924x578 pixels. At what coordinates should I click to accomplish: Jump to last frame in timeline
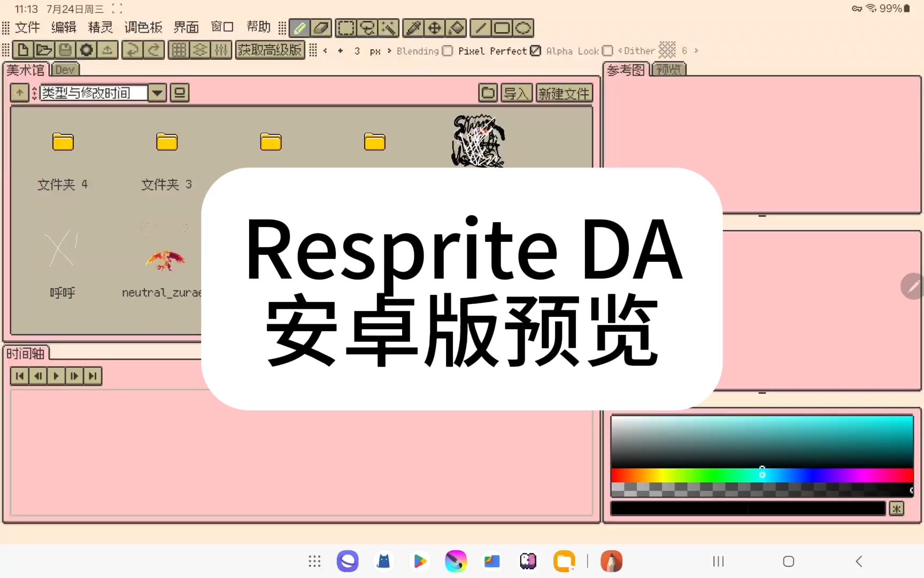click(x=93, y=376)
